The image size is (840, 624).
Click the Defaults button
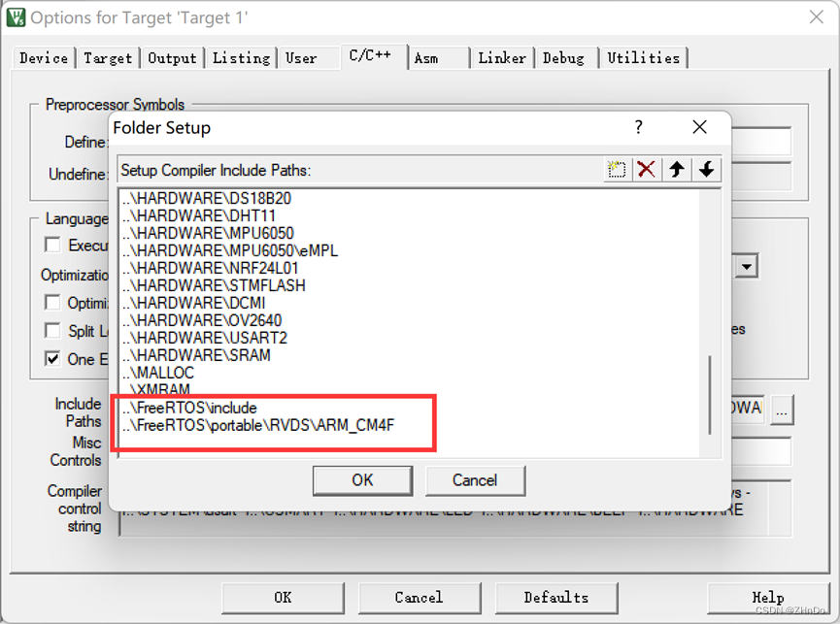point(556,597)
